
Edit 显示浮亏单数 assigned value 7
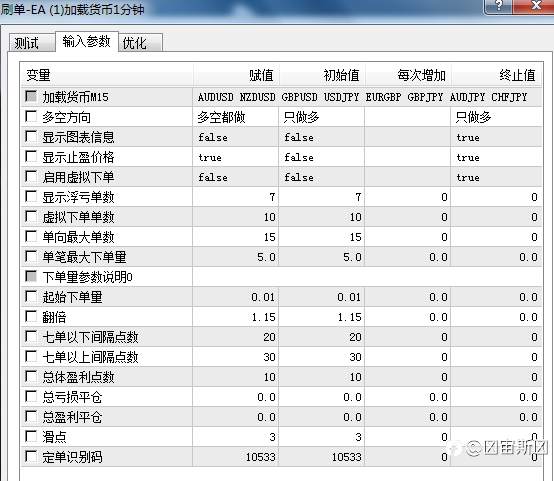click(x=236, y=197)
